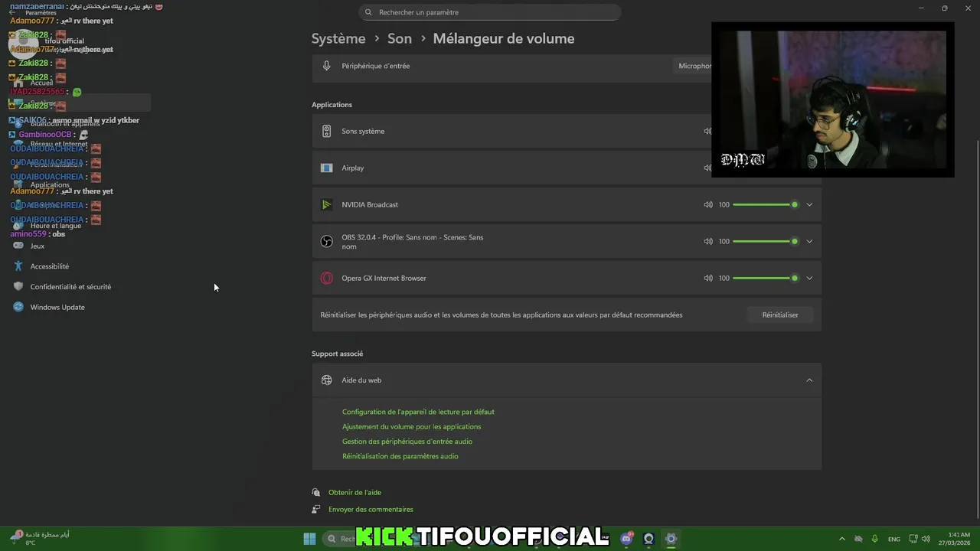Click the search magnifier in settings search box

368,12
